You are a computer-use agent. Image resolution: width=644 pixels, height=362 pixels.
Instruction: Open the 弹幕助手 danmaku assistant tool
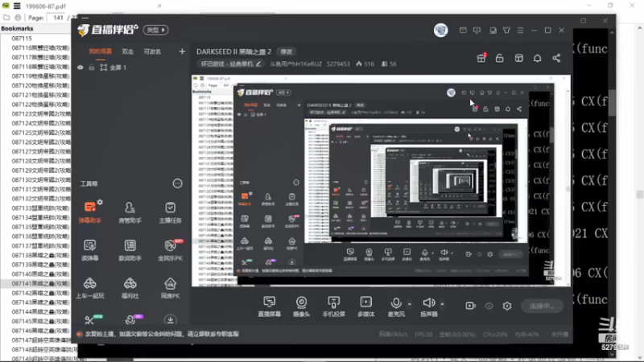(x=90, y=212)
